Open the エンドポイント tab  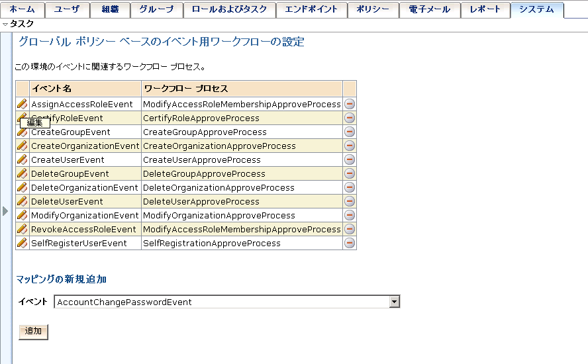[311, 9]
